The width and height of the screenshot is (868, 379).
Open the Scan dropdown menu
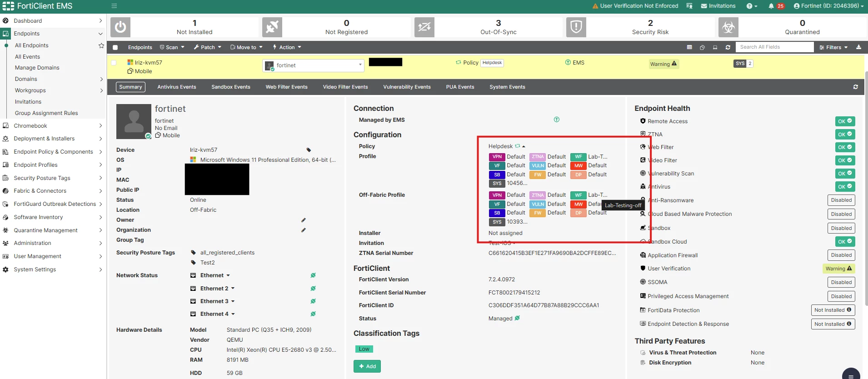pos(172,47)
